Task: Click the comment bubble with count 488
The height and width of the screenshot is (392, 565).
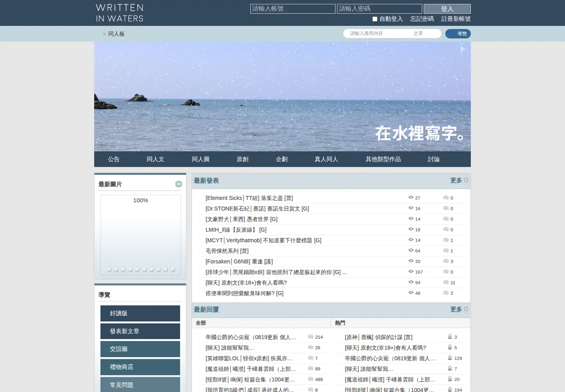Action: tap(311, 379)
